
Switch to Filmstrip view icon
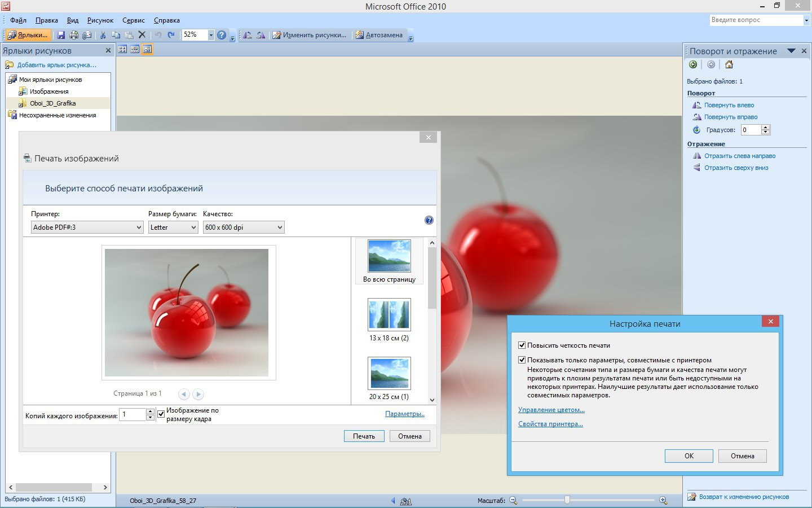135,50
